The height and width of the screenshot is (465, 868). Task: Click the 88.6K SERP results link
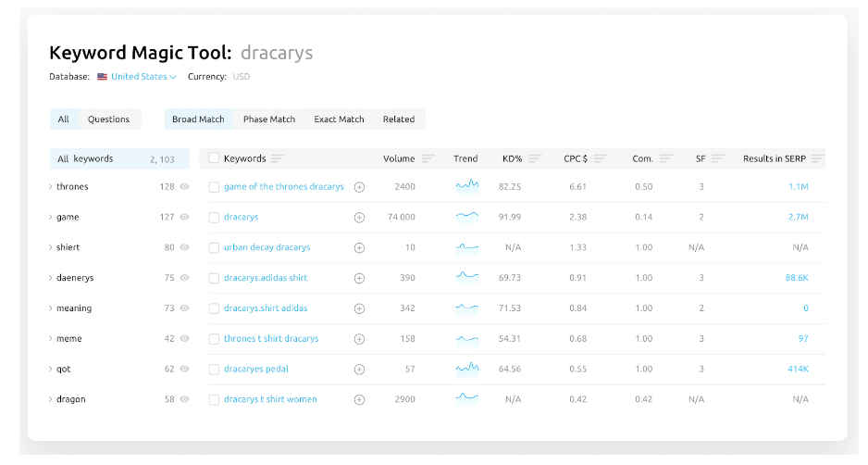(796, 278)
